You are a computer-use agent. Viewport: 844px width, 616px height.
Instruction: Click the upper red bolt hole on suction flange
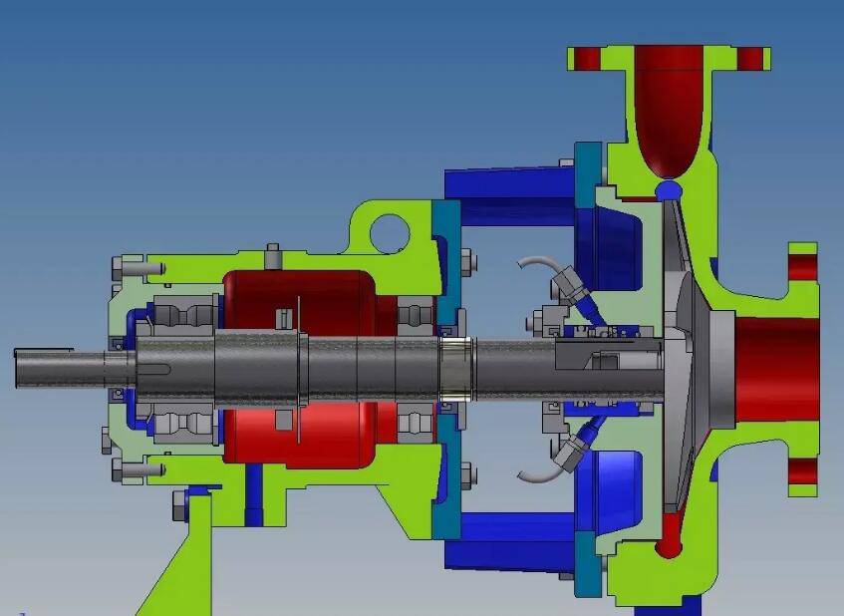click(x=803, y=267)
